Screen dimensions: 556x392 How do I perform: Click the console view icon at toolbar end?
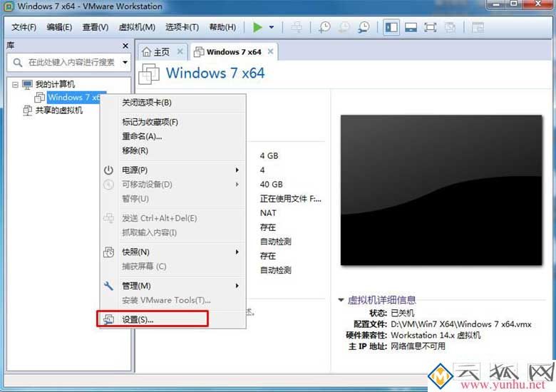tap(478, 27)
